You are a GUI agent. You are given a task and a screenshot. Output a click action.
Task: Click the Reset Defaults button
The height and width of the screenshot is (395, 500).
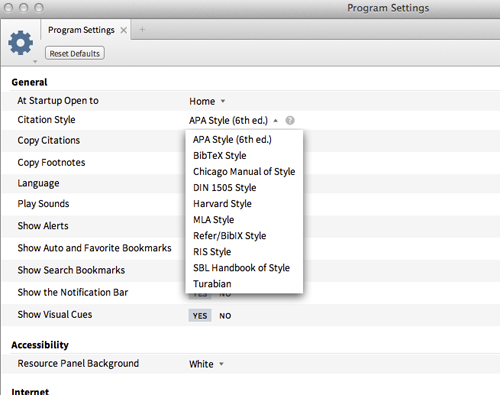coord(75,53)
